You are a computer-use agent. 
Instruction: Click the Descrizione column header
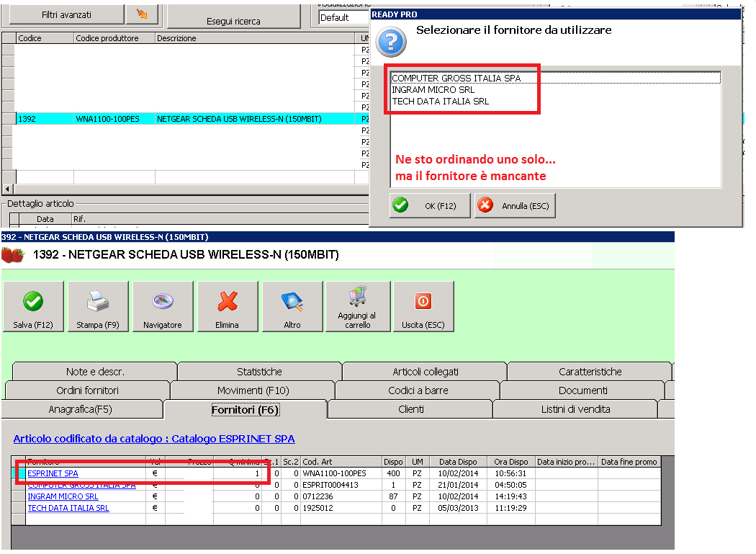click(255, 38)
